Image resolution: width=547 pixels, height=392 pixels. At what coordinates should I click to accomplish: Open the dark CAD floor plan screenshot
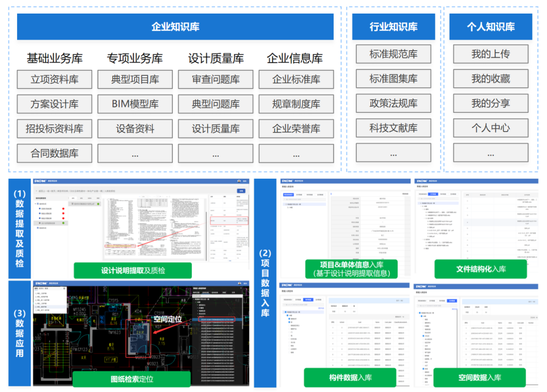tap(141, 333)
